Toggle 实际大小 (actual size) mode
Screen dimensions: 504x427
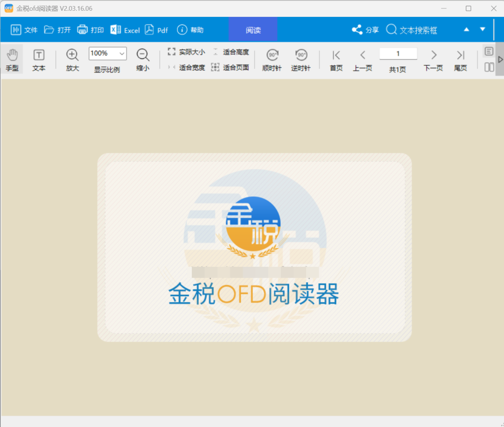click(x=187, y=52)
